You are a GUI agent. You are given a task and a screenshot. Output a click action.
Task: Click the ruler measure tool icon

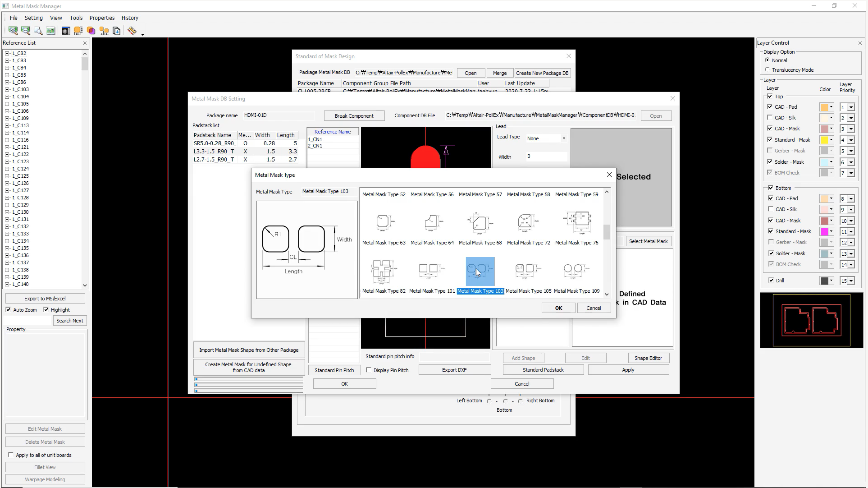click(132, 31)
